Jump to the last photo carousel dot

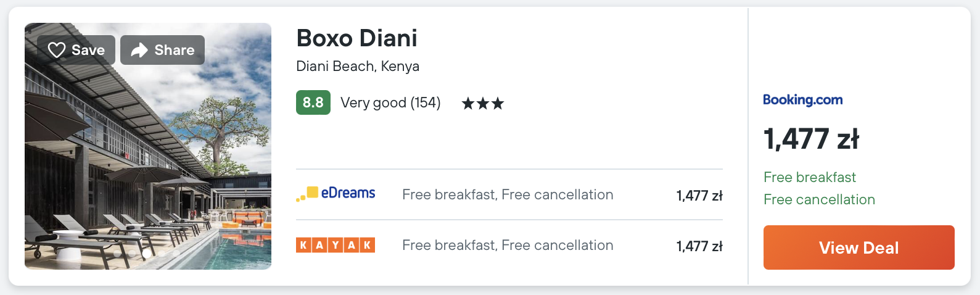[x=176, y=253]
